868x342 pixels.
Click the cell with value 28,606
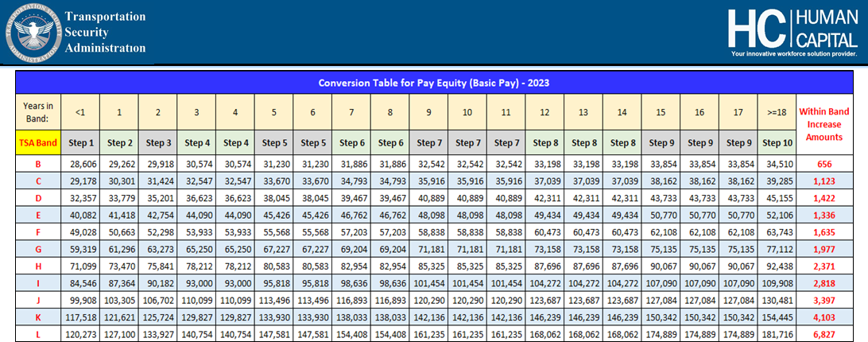(x=80, y=164)
